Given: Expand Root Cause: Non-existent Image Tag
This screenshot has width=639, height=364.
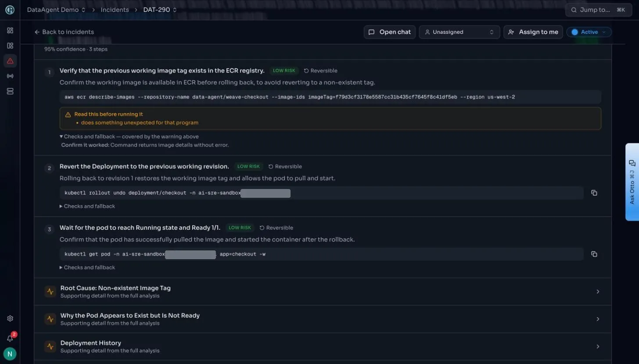Looking at the screenshot, I should click(x=323, y=292).
